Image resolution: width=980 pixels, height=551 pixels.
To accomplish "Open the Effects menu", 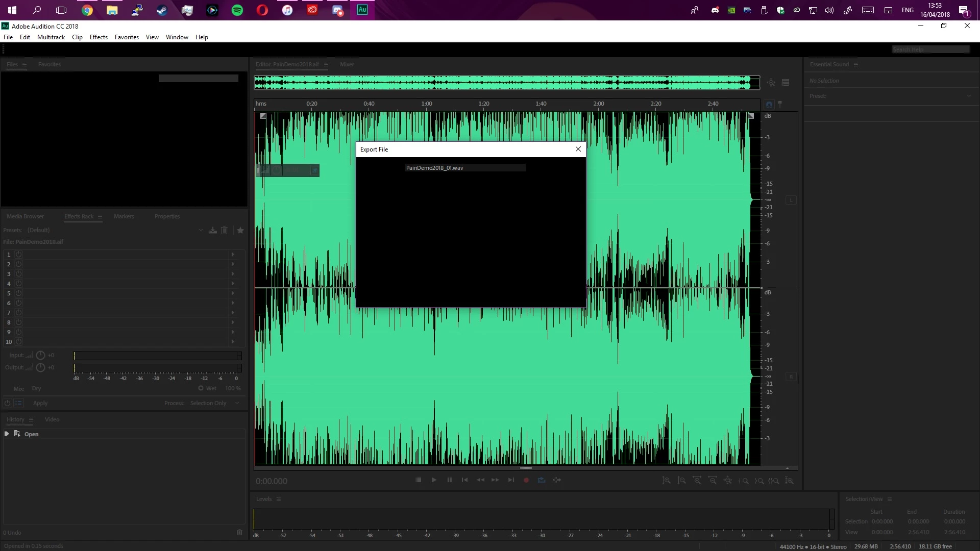I will click(x=99, y=37).
